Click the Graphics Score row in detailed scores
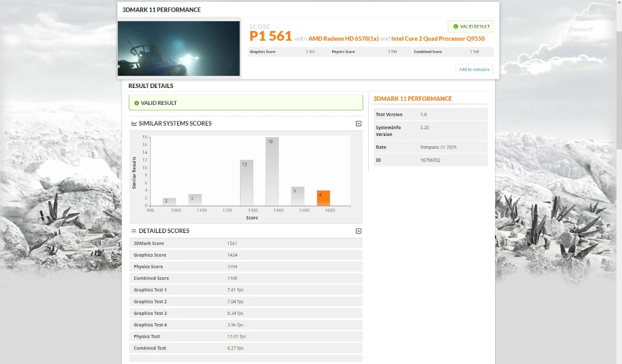 click(x=245, y=255)
